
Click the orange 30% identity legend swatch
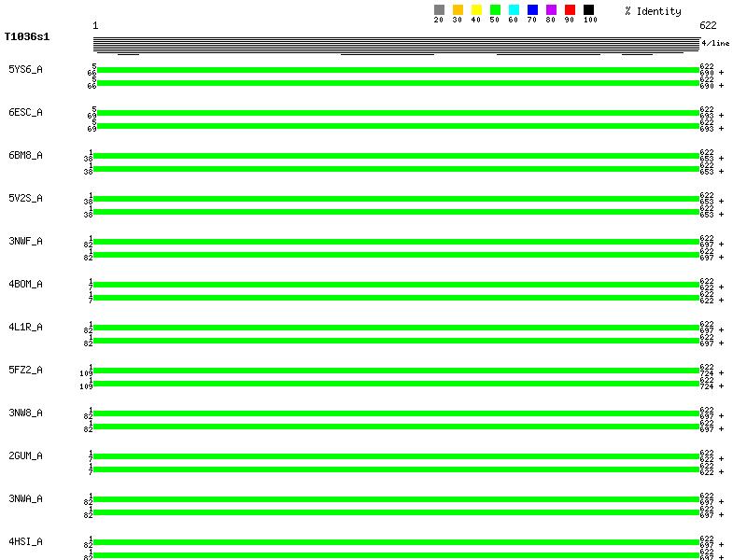pos(458,10)
